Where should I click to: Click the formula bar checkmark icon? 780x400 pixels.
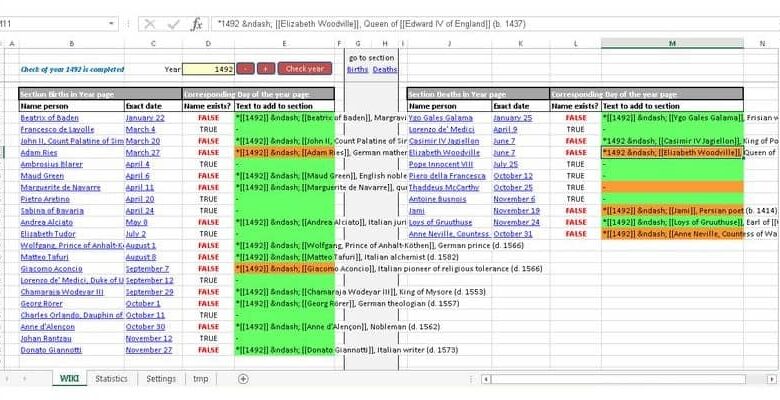tap(173, 24)
